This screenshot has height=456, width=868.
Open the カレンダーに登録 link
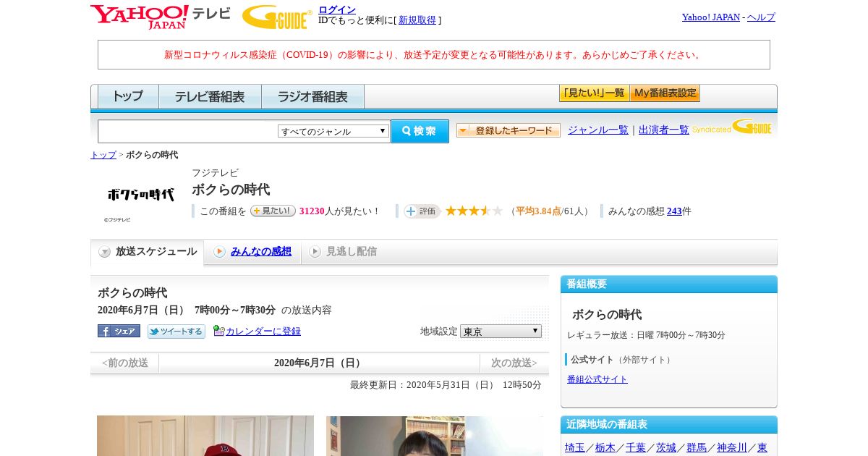click(263, 332)
